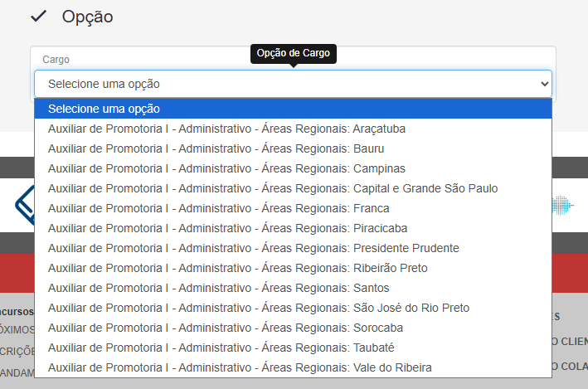Click the checkmark icon beside Opção
Viewport: 588px width, 389px height.
click(37, 17)
